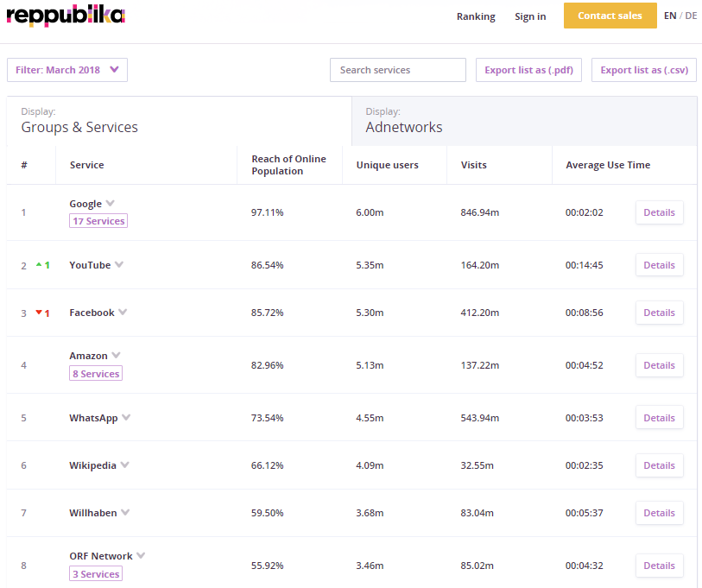Export the list as PDF
This screenshot has height=588, width=702.
click(529, 70)
